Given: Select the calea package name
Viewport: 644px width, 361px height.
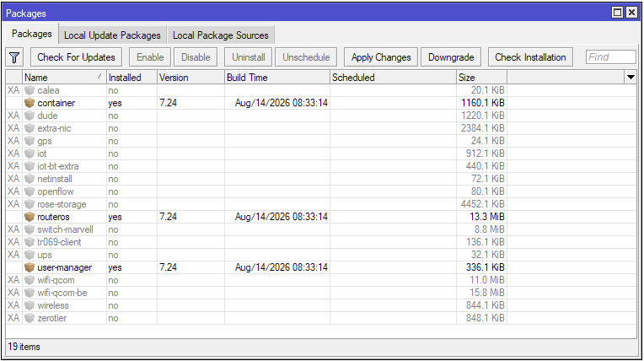Looking at the screenshot, I should 48,90.
